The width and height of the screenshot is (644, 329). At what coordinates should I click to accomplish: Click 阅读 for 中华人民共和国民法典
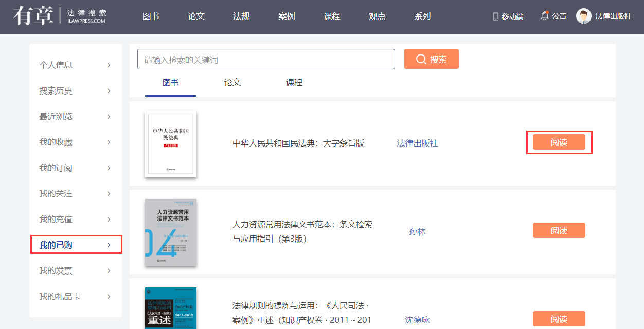coord(559,142)
